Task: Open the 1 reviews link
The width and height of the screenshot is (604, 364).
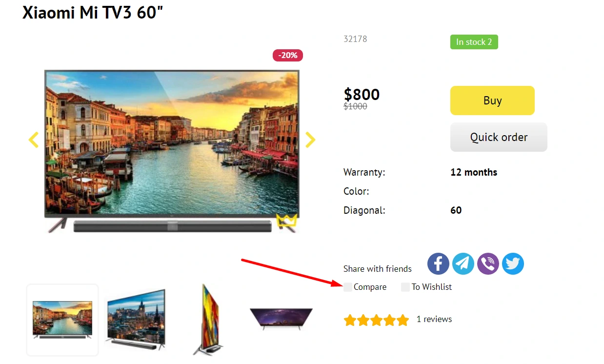Action: [x=434, y=319]
